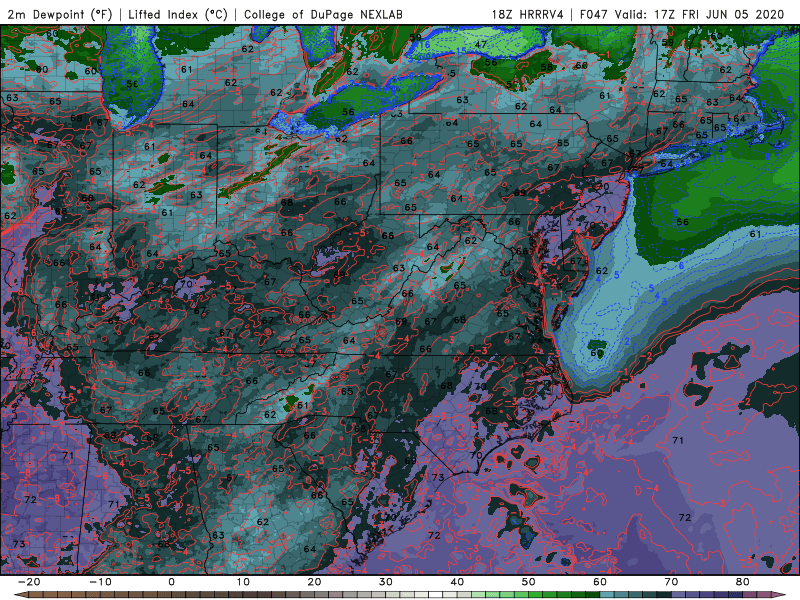Click the "College of DuPage NEXLAB" title

pyautogui.click(x=323, y=14)
